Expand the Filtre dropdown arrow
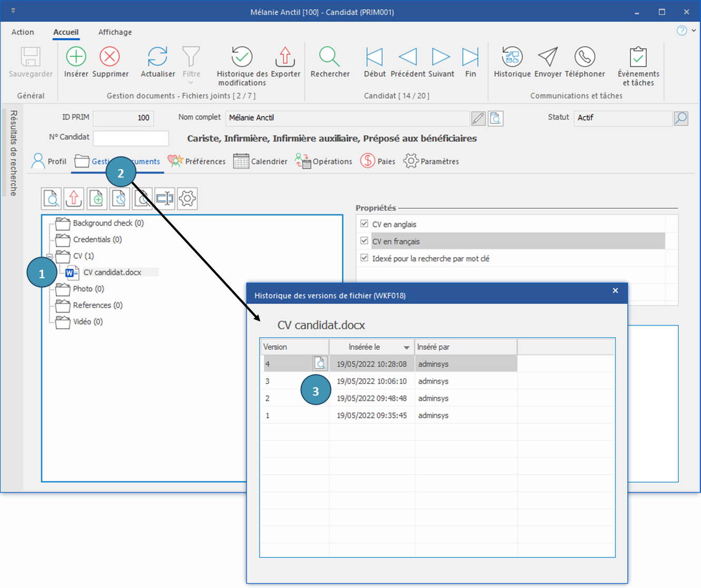Viewport: 701px width, 588px height. [191, 83]
